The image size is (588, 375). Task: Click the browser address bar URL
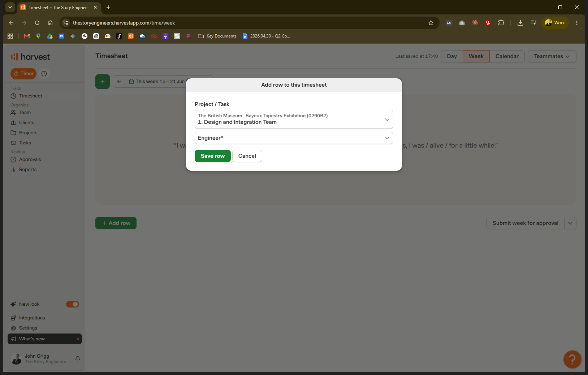(x=124, y=23)
